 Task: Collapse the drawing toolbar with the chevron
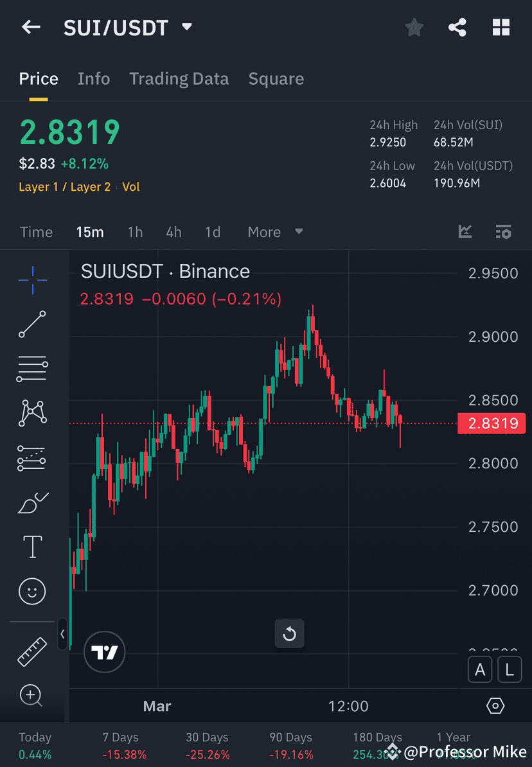click(63, 634)
